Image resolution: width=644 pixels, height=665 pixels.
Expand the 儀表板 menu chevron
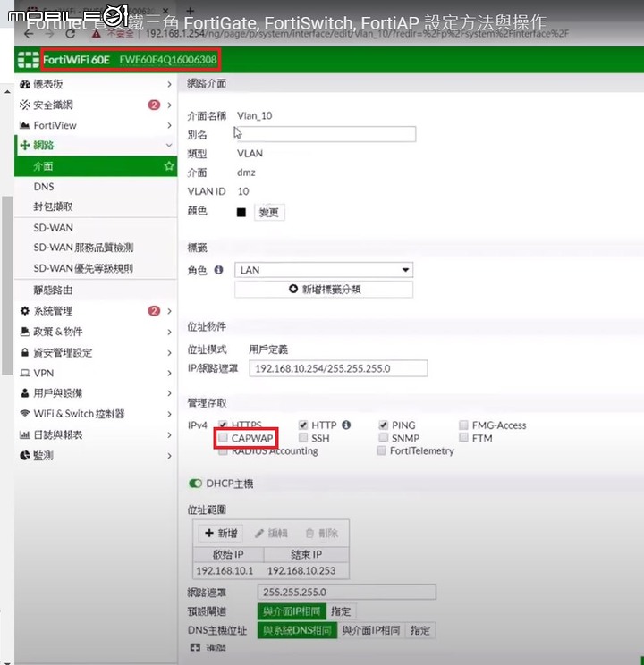coord(169,84)
